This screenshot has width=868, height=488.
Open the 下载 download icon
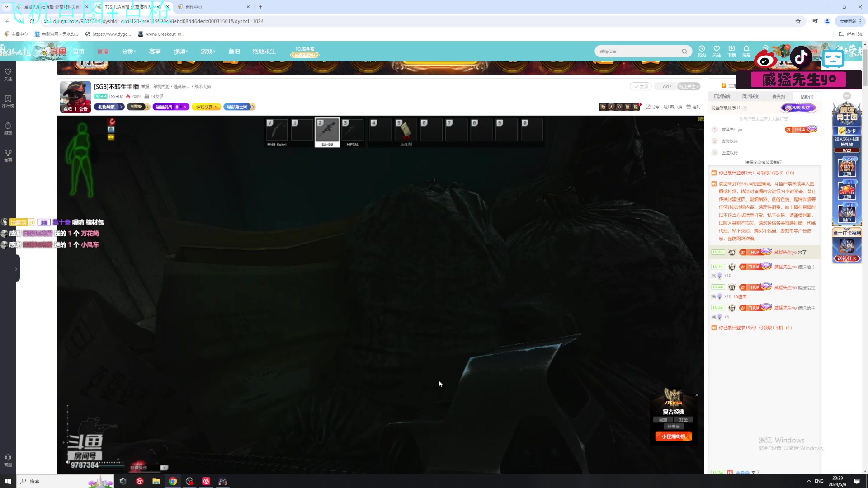click(731, 51)
